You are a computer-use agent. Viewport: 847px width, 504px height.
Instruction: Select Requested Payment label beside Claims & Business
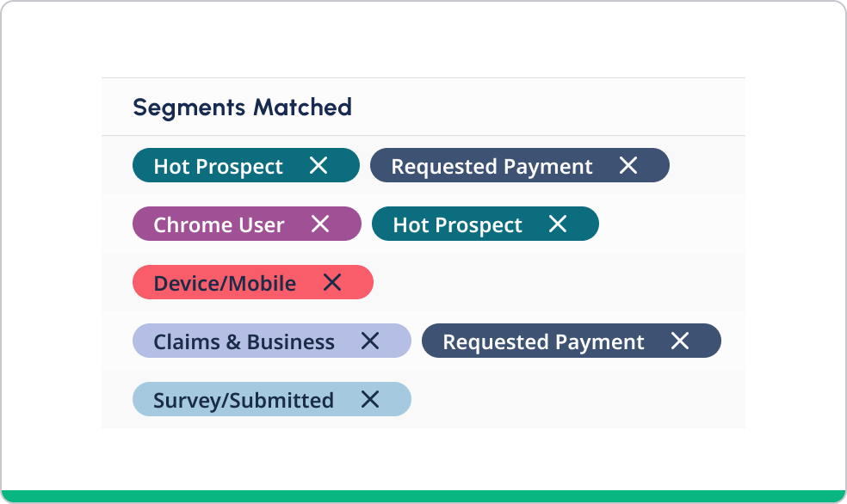pos(543,341)
